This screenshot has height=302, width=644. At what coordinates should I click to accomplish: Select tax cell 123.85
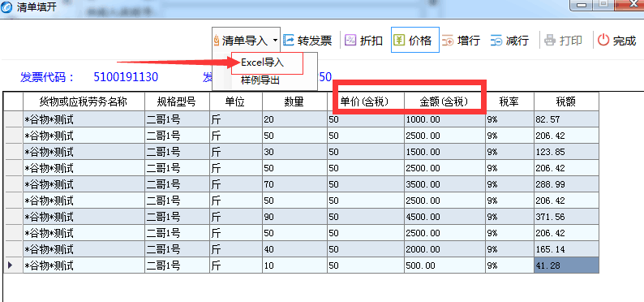[566, 152]
